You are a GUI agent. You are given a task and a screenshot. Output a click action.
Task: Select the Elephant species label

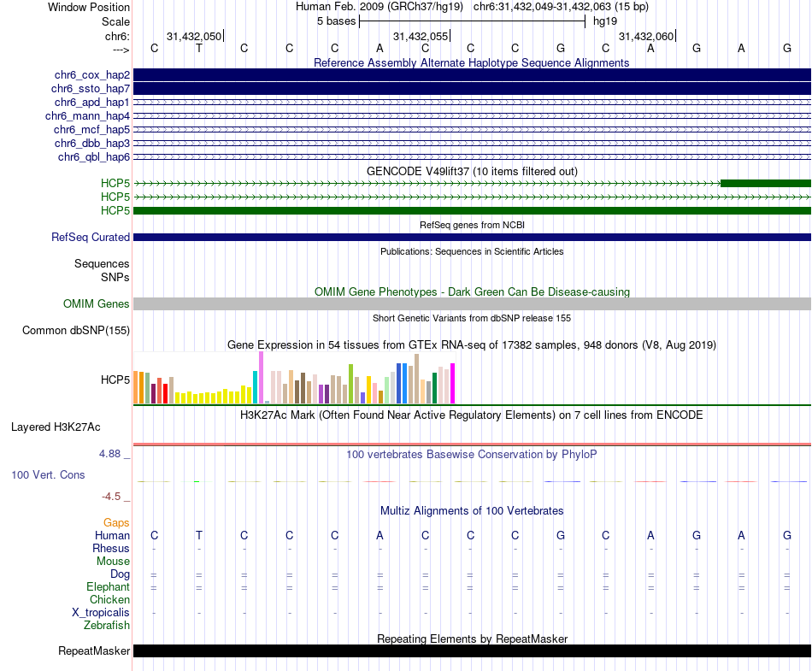tap(109, 586)
